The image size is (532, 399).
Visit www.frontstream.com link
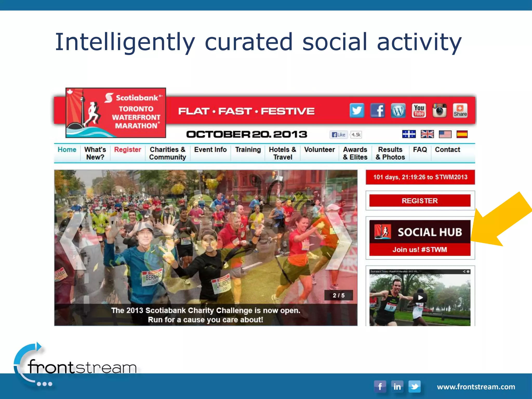pos(476,387)
